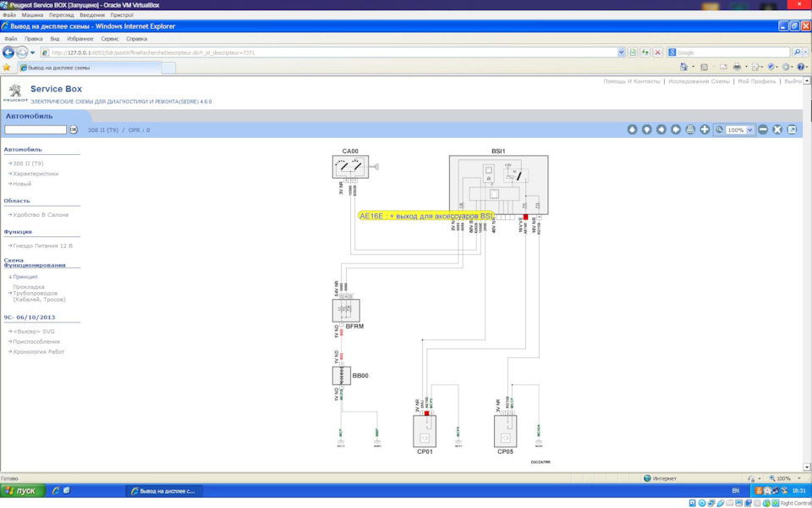Print the diagram using the Service Box printer icon
Screen dimensions: 812x508
(690, 130)
